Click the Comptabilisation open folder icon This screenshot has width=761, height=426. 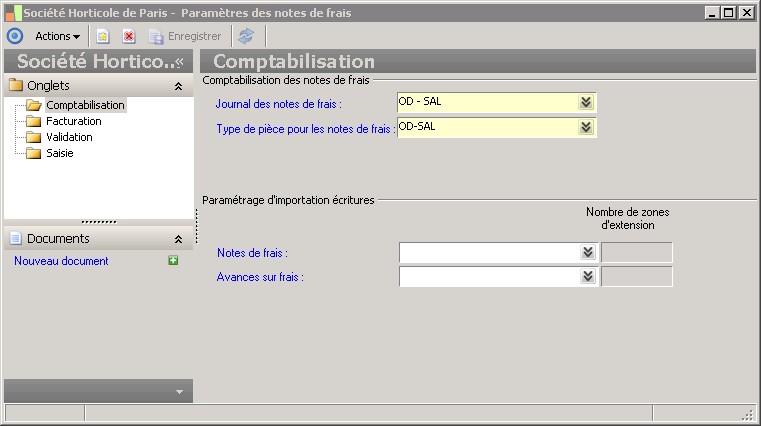coord(34,105)
